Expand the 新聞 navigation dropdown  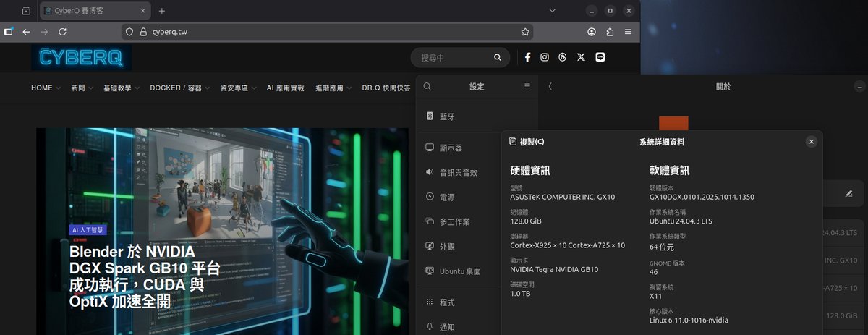pos(82,88)
